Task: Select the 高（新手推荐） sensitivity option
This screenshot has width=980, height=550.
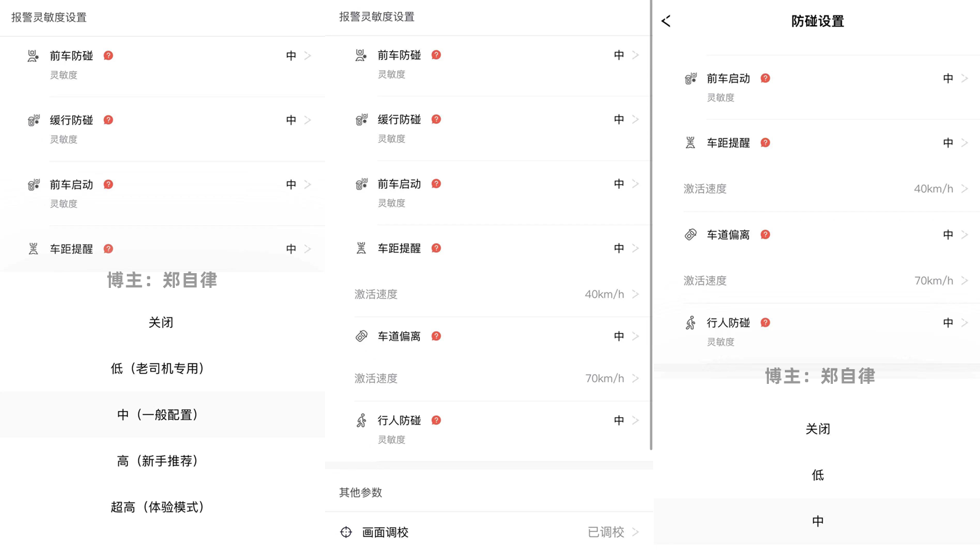Action: click(x=158, y=461)
